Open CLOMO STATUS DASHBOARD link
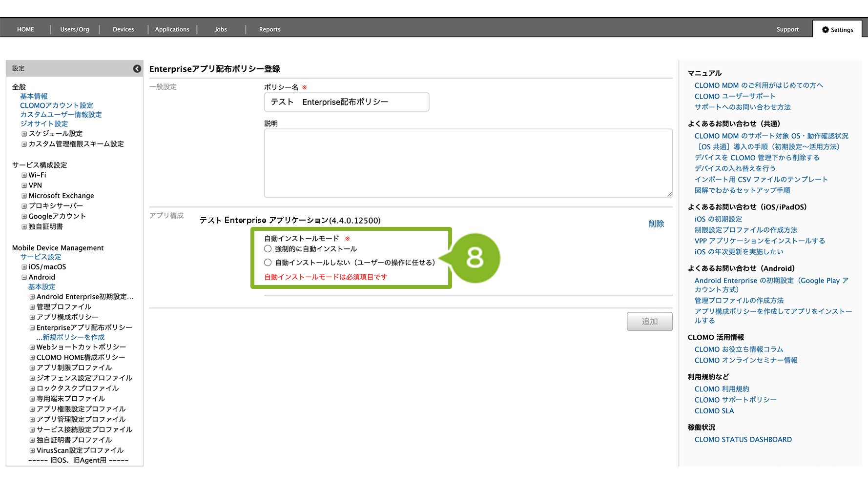Viewport: 868px width, 488px height. 743,440
